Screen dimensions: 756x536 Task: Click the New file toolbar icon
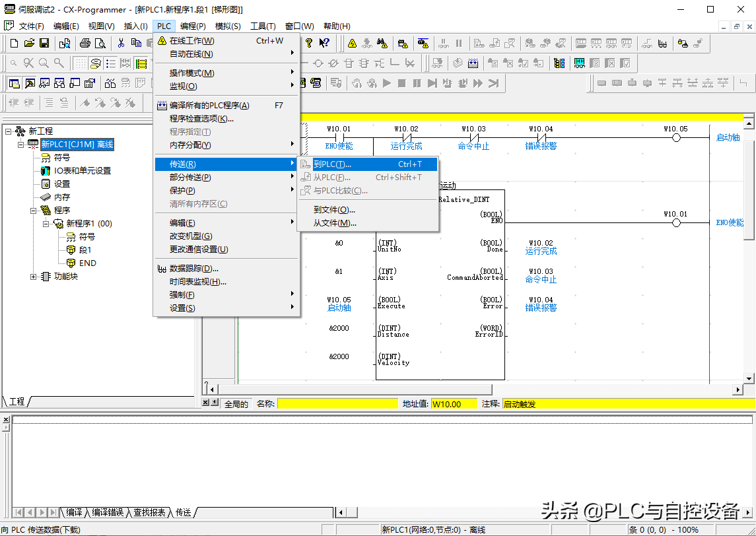click(14, 44)
